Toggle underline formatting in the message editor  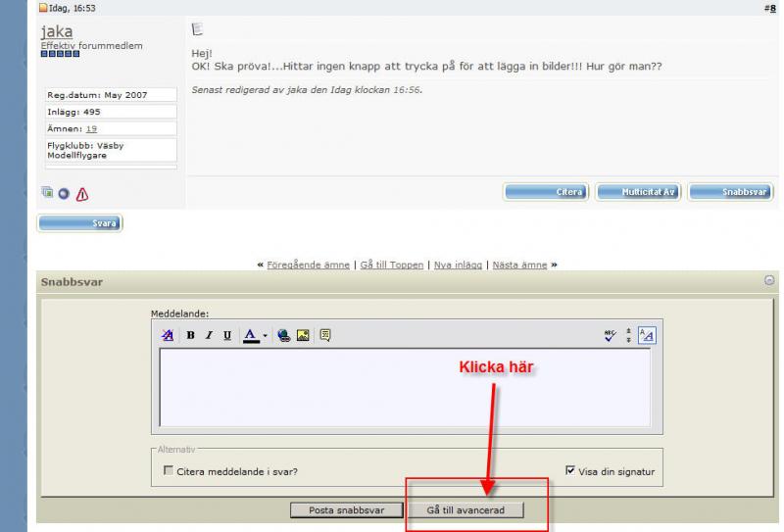click(x=227, y=335)
